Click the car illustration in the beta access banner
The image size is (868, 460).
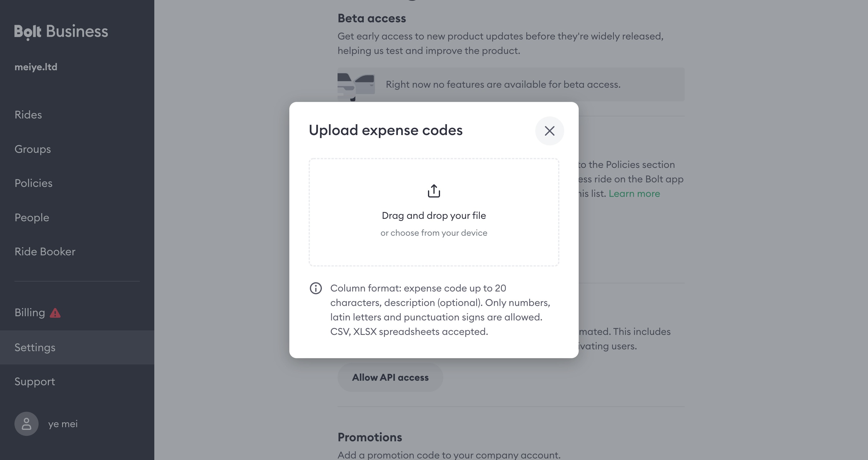356,86
